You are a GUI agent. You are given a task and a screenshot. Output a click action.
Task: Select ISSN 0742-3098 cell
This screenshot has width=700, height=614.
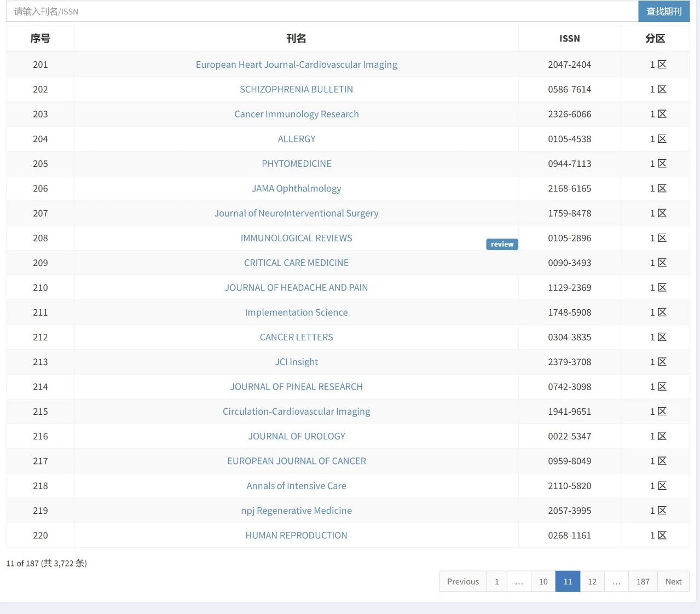570,387
